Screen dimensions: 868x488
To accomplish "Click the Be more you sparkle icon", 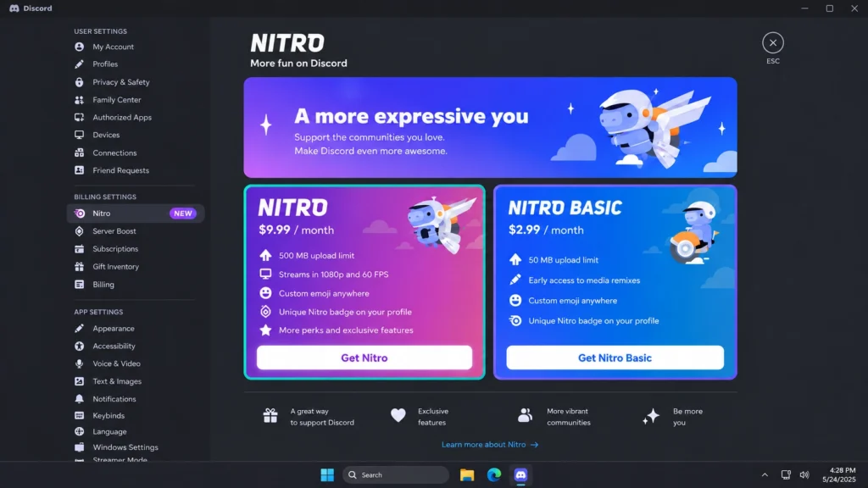I will (x=651, y=416).
